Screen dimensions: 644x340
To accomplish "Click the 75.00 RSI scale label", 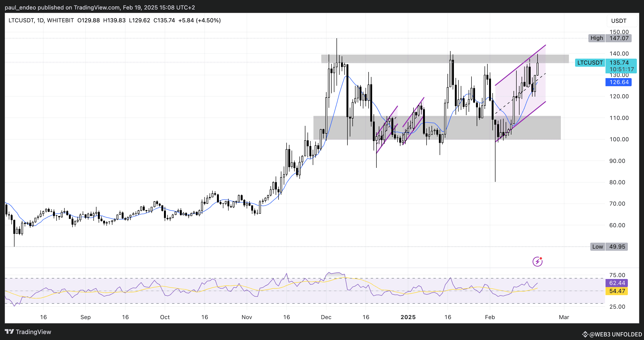I will tap(617, 275).
